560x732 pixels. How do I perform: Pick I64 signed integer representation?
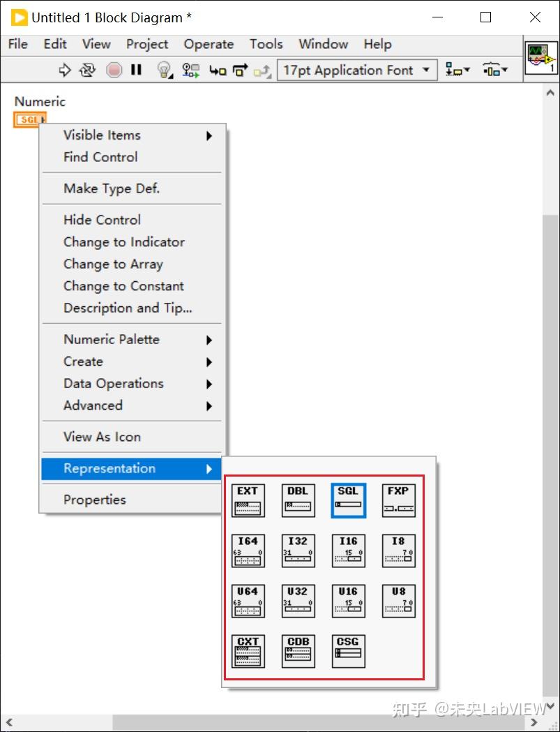click(248, 551)
